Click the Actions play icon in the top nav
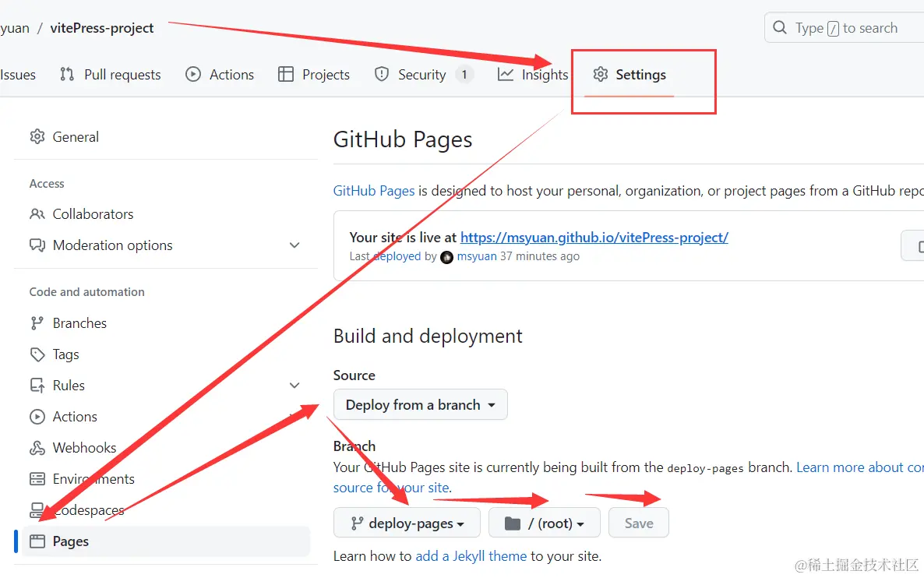Screen dimensions: 924x578 tap(193, 74)
